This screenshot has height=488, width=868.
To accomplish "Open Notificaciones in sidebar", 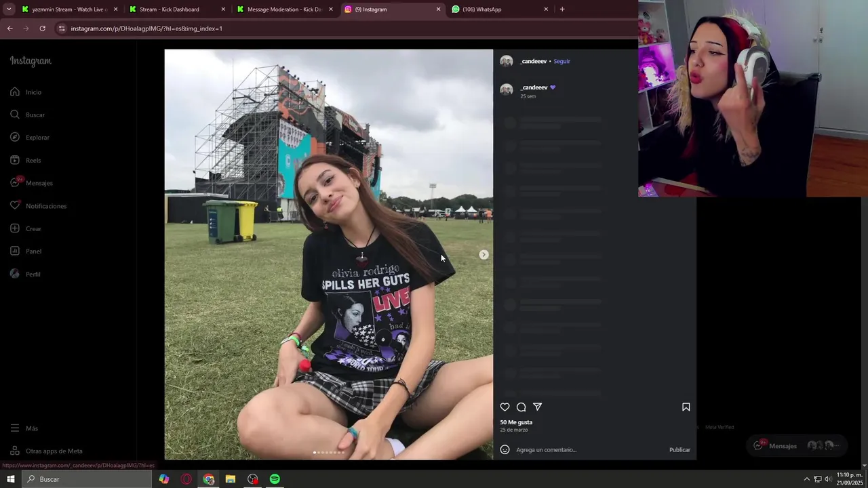I will [x=38, y=206].
